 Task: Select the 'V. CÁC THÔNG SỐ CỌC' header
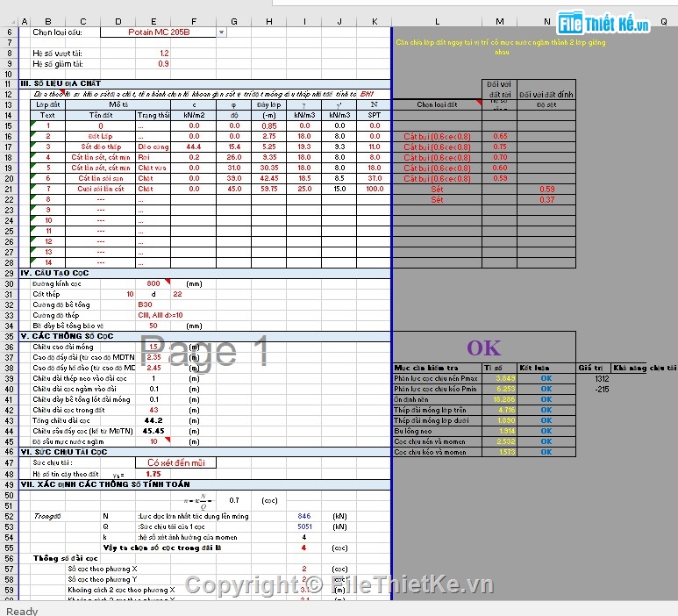click(205, 337)
